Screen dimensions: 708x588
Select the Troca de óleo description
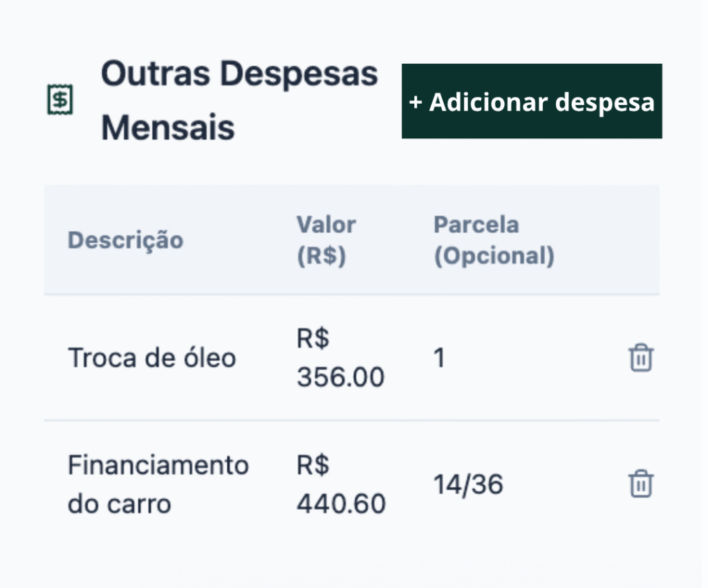152,358
